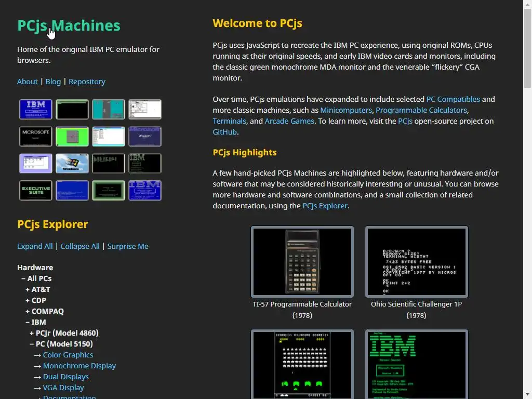Open the black thumbnail with thin green top bar
The width and height of the screenshot is (532, 399).
point(72,109)
